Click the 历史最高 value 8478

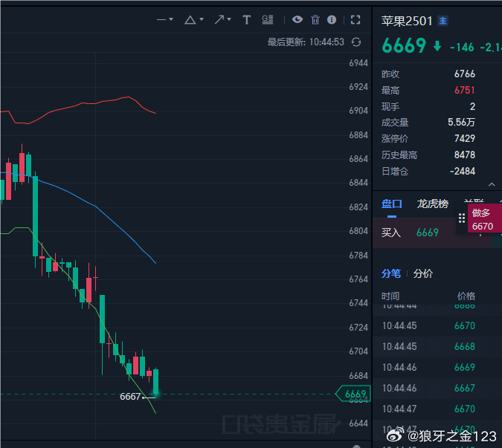coord(465,155)
